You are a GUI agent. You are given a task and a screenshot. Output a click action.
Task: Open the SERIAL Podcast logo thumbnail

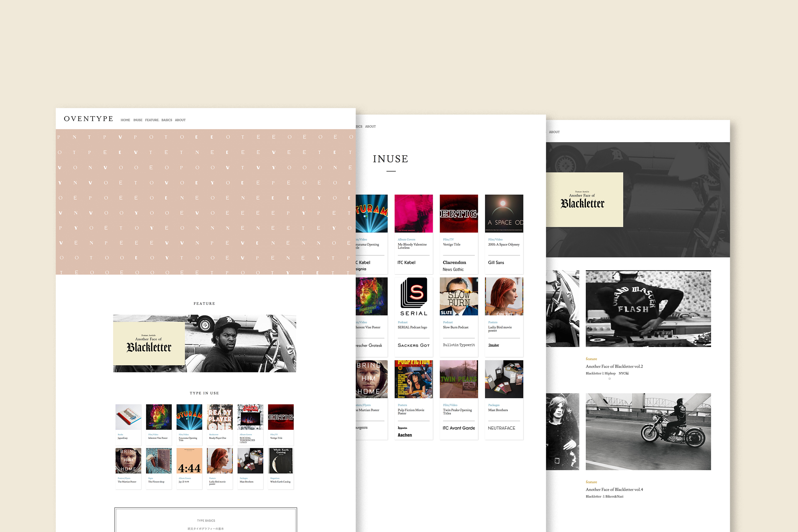tap(413, 296)
